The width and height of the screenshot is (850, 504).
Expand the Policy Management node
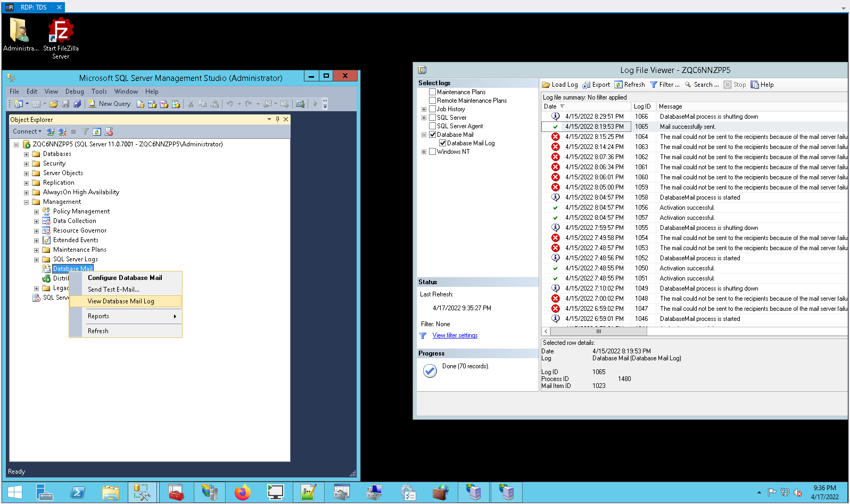tap(36, 212)
